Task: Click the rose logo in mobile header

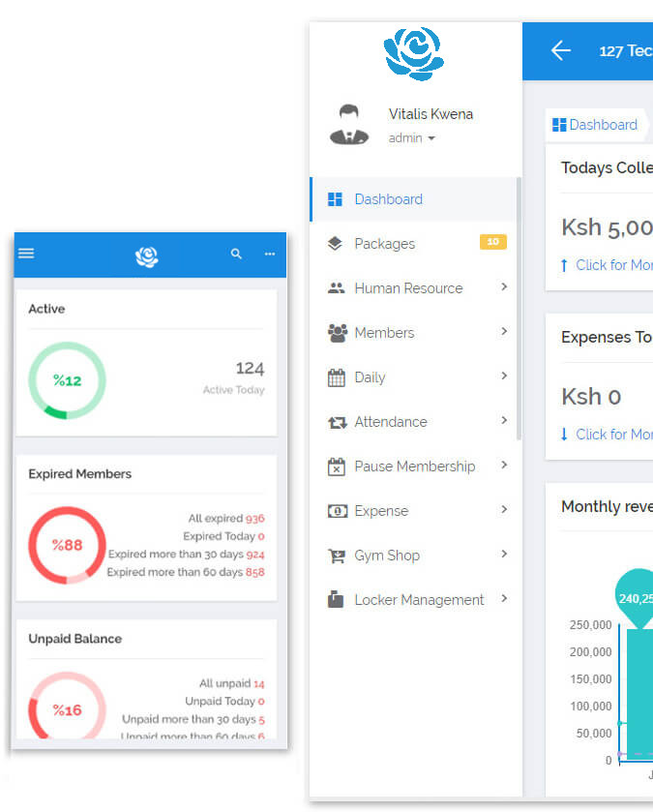Action: pos(146,256)
